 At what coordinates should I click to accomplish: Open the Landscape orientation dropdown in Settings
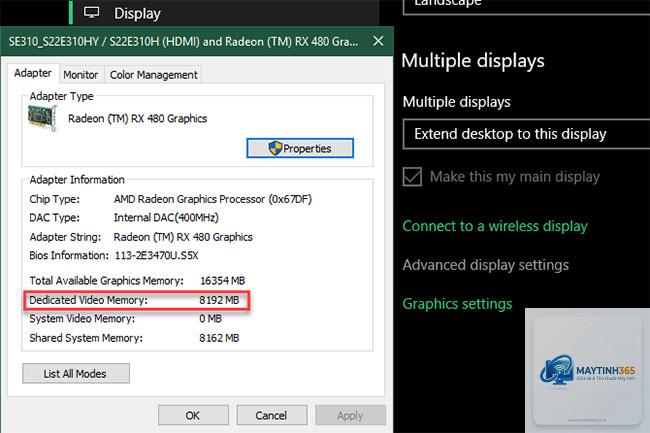526,6
